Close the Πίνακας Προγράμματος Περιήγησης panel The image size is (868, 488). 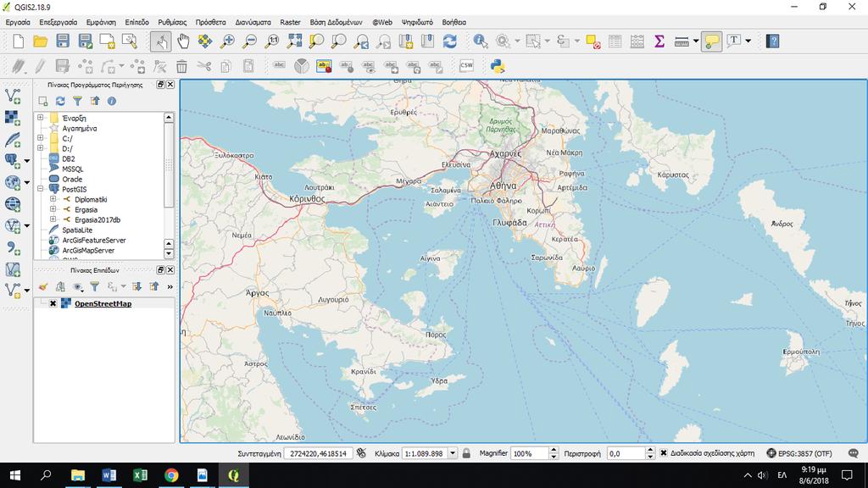point(170,85)
